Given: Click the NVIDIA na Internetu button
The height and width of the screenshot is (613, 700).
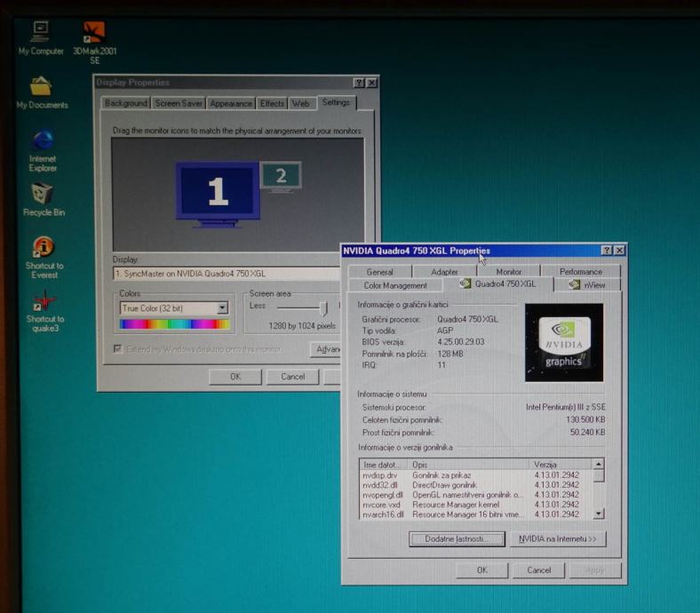Looking at the screenshot, I should point(558,539).
